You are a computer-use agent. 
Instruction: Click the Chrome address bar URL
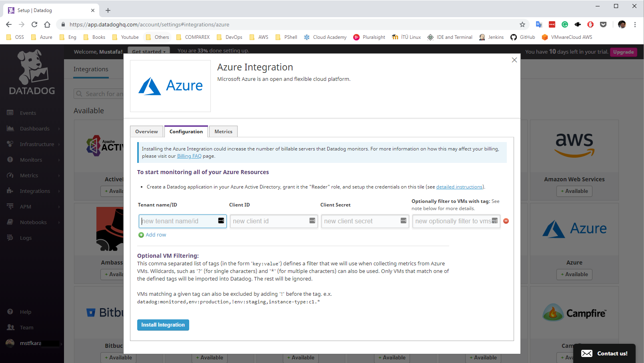pos(149,24)
